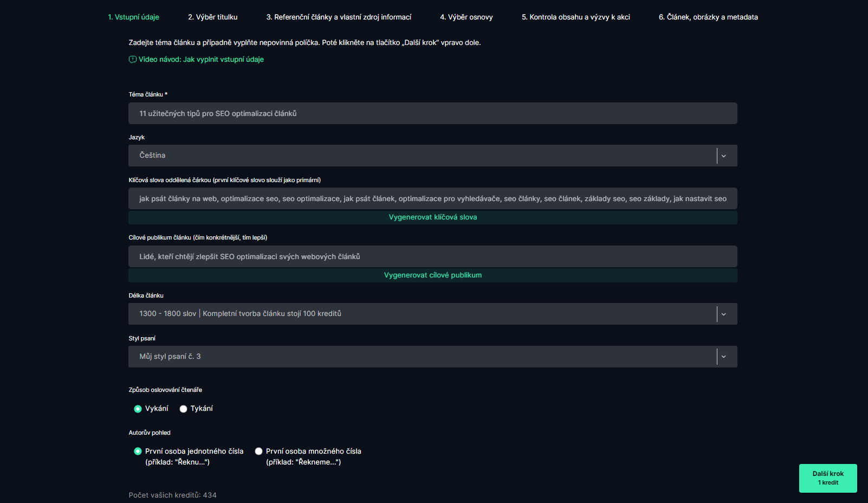Open the Jazyk dropdown chevron
The image size is (868, 503).
[x=723, y=156]
